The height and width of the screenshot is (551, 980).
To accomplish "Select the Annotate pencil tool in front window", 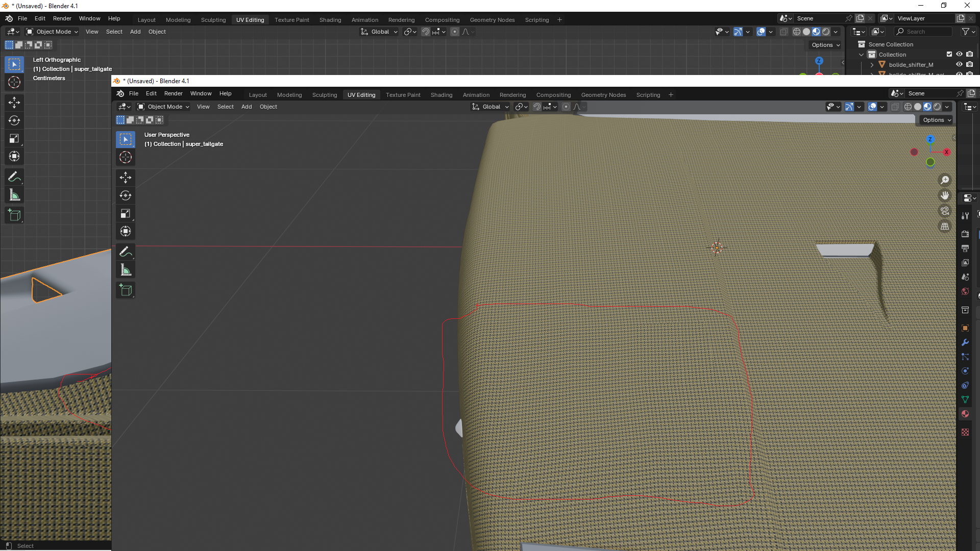I will [x=126, y=252].
